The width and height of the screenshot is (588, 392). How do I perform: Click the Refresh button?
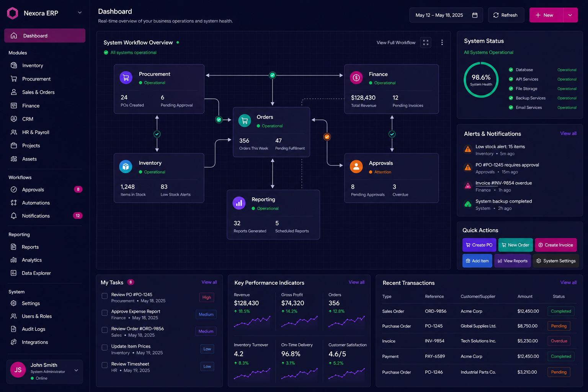506,15
